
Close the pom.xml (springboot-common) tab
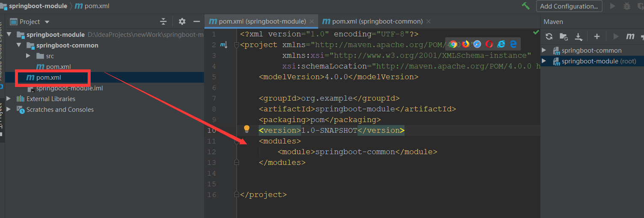click(x=428, y=21)
